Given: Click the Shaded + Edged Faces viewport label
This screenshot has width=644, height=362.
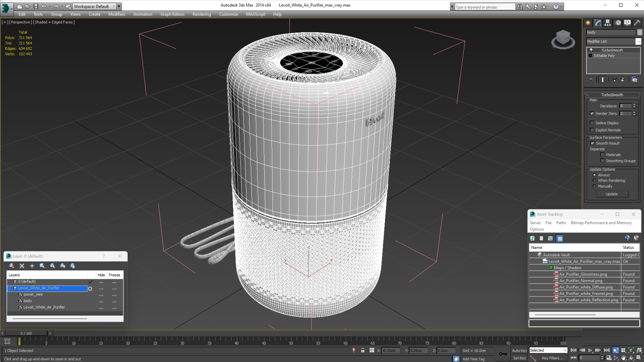Looking at the screenshot, I should [x=54, y=22].
